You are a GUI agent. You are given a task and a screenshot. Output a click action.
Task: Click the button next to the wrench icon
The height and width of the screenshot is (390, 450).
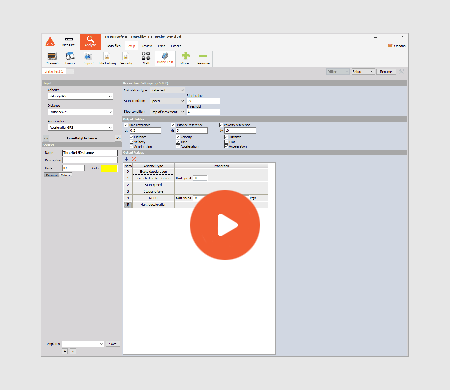[386, 72]
